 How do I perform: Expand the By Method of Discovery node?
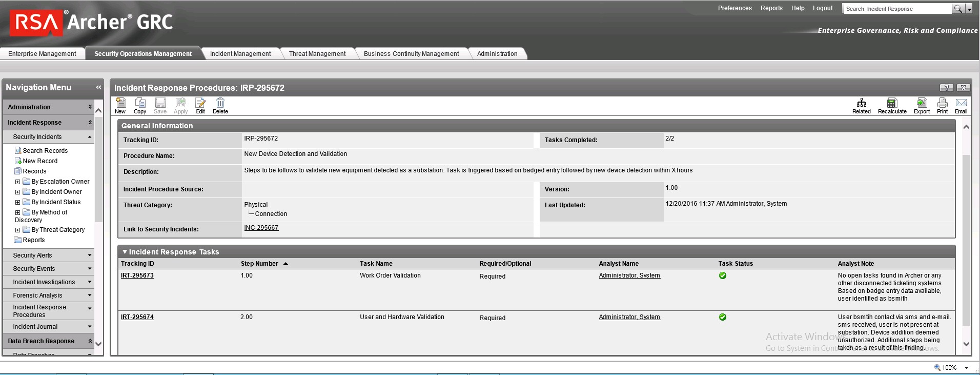(x=17, y=212)
